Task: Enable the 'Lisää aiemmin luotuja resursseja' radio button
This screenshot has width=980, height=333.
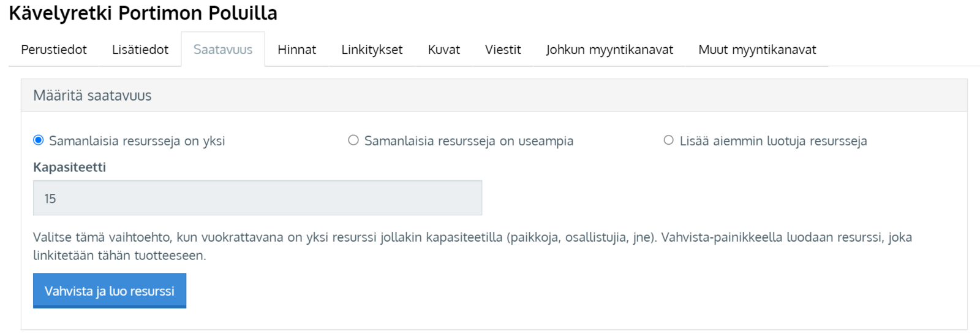Action: pos(669,140)
